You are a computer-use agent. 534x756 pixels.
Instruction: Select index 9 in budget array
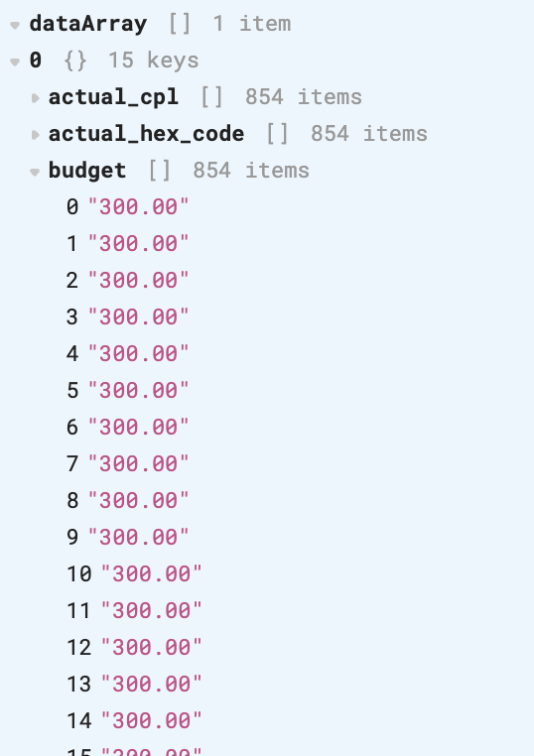click(72, 537)
